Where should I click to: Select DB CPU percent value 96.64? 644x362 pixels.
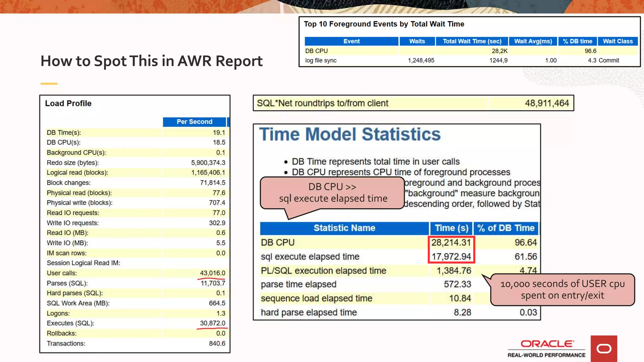[526, 243]
